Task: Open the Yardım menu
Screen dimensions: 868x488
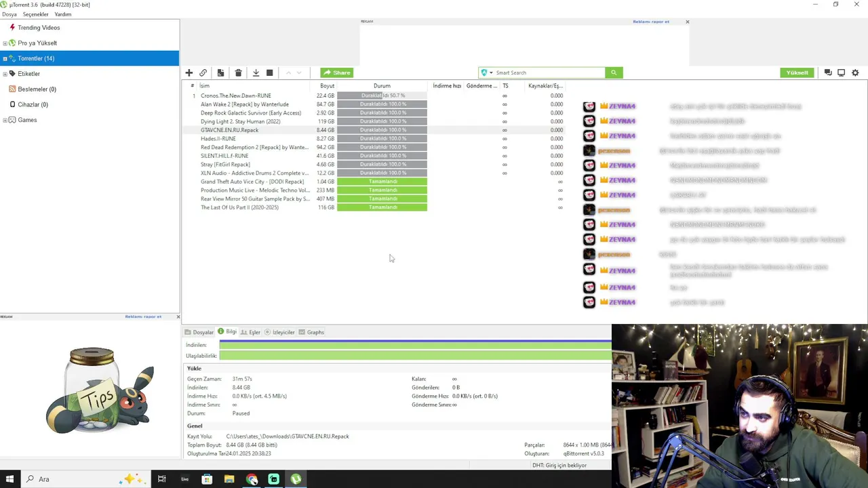Action: (63, 14)
